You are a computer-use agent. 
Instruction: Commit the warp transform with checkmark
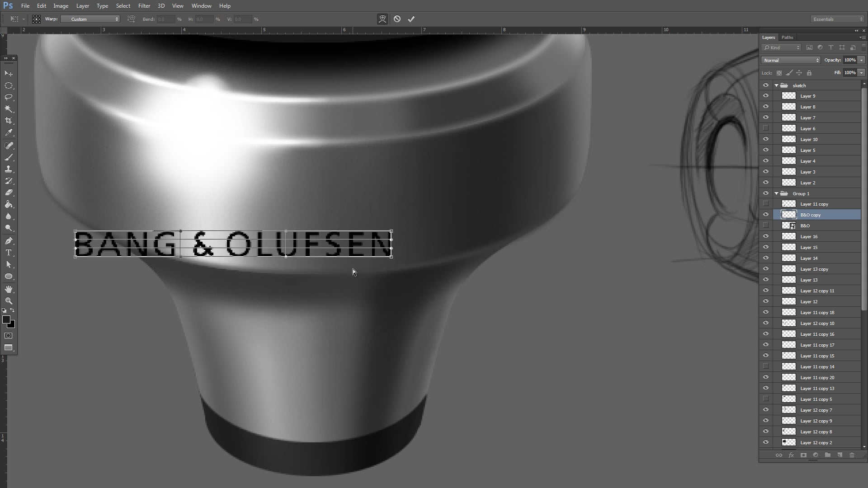point(411,19)
